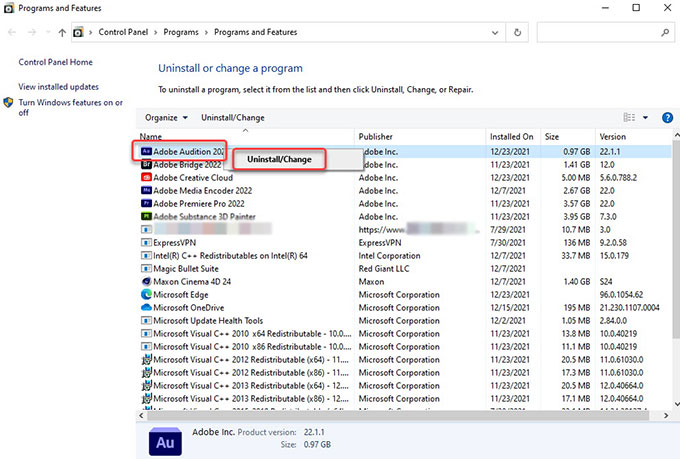Click Uninstall/Change in the toolbar
This screenshot has width=680, height=459.
pos(232,118)
